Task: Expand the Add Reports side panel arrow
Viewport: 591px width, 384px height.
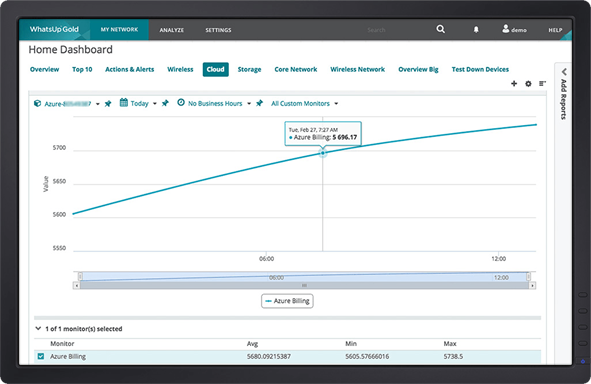Action: [564, 71]
